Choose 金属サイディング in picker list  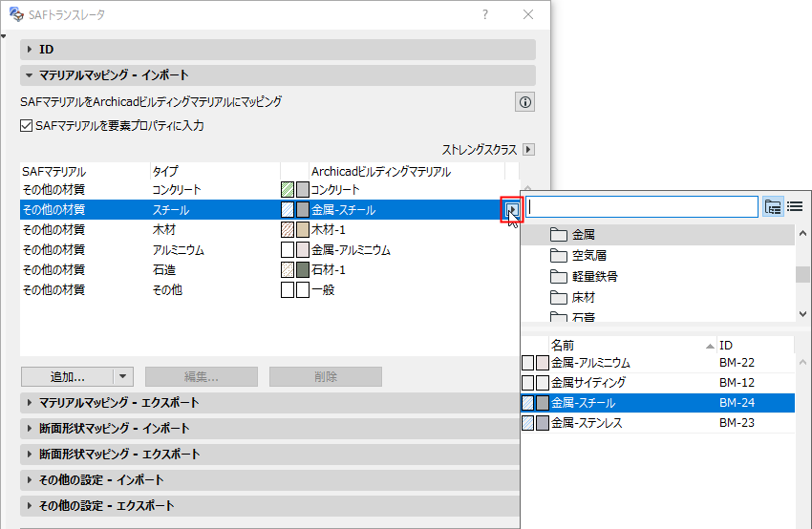pyautogui.click(x=657, y=383)
